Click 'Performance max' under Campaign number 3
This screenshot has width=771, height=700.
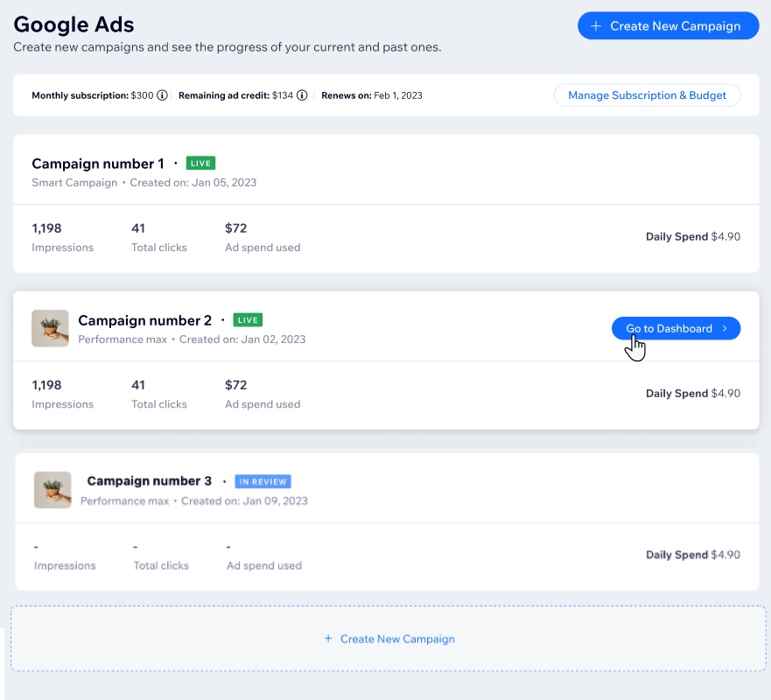(x=124, y=500)
